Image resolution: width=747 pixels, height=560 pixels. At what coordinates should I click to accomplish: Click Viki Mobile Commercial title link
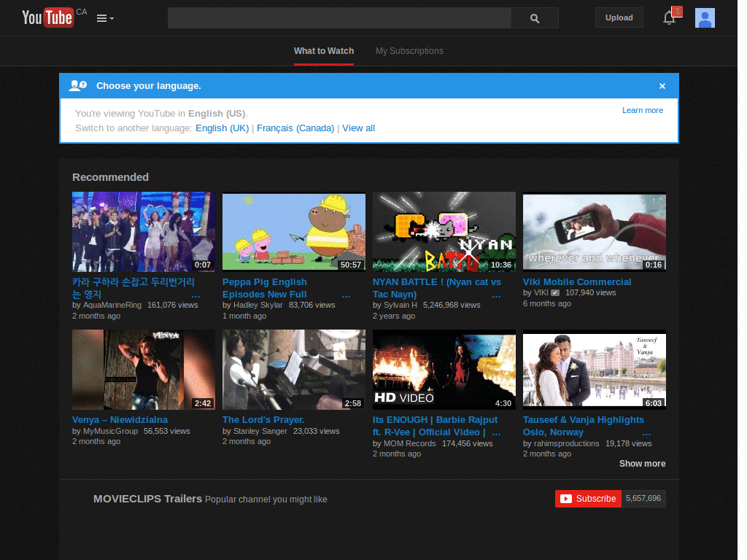[x=577, y=282]
